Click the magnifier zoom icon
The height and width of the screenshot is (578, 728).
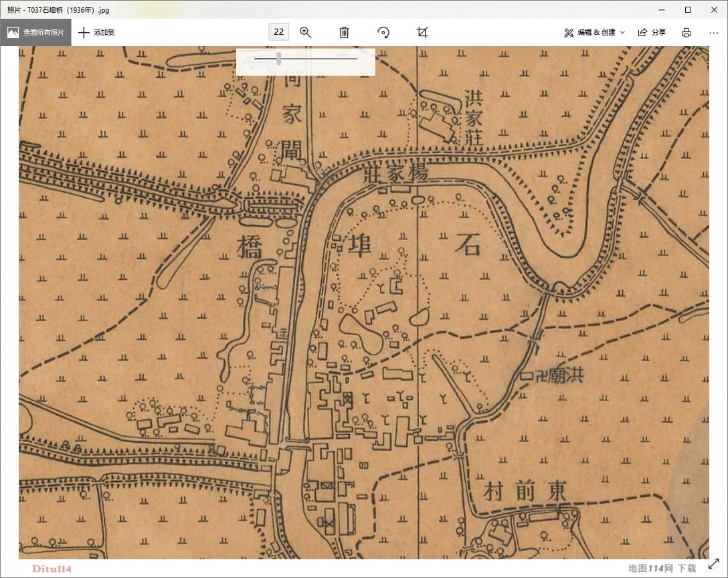[306, 32]
